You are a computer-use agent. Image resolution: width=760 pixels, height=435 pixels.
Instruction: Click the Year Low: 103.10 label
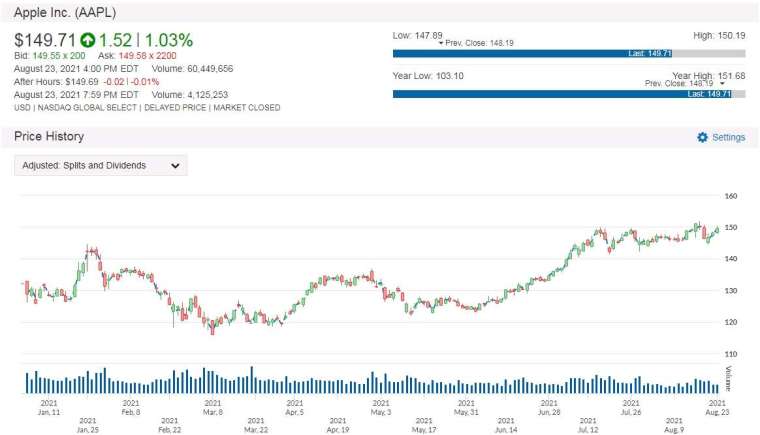point(428,76)
